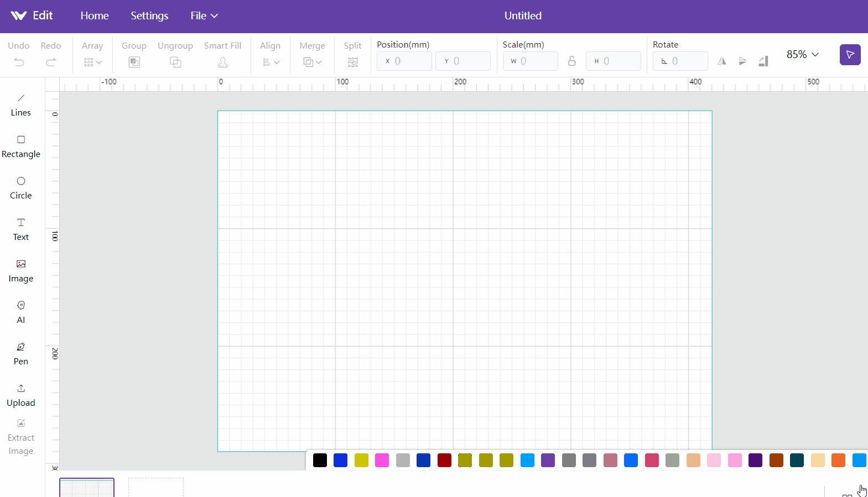Insert a picture with Image tool
Image resolution: width=868 pixels, height=497 pixels.
21,271
